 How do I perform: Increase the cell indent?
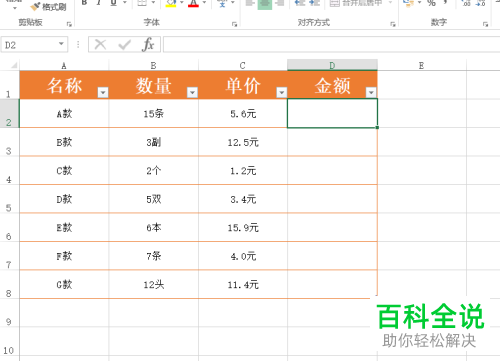coord(314,3)
